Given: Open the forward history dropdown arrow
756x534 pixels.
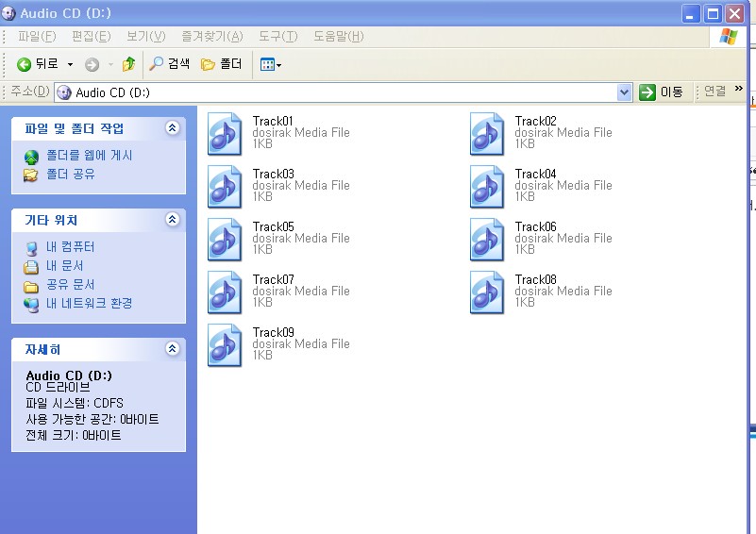Looking at the screenshot, I should [x=110, y=64].
